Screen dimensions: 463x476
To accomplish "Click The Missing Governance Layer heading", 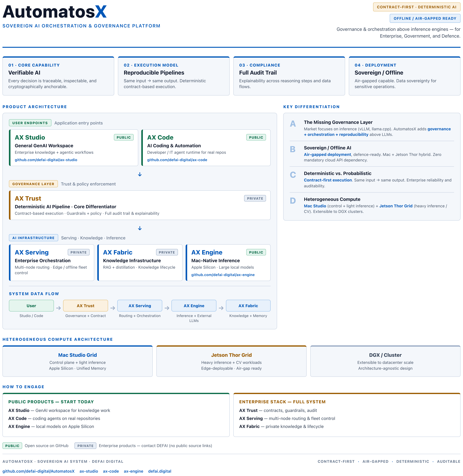I will tap(338, 122).
